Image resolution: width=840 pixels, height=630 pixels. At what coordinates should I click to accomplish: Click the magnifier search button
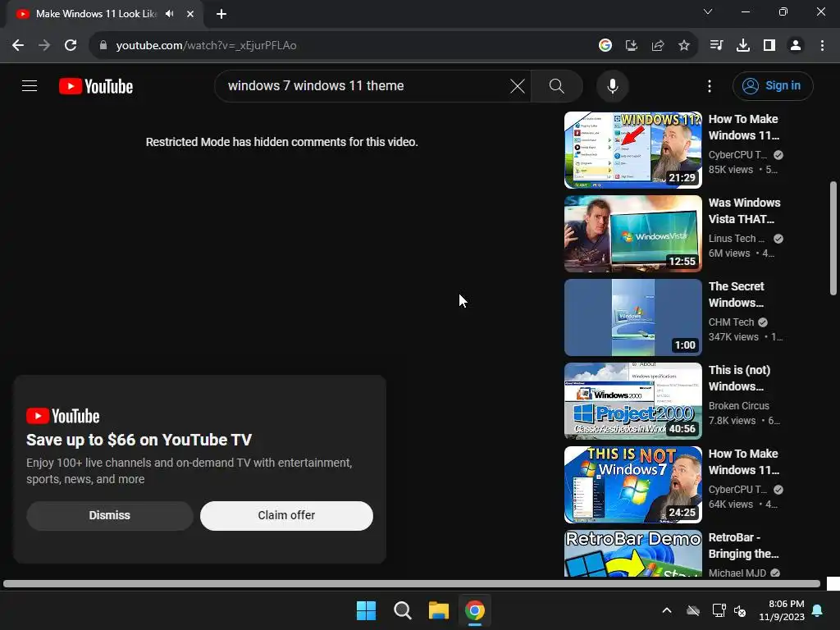tap(557, 85)
